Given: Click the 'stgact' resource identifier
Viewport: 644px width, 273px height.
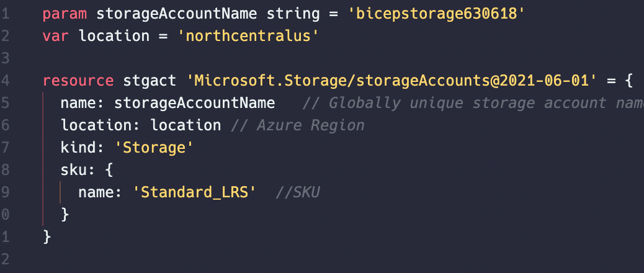Looking at the screenshot, I should click(150, 81).
